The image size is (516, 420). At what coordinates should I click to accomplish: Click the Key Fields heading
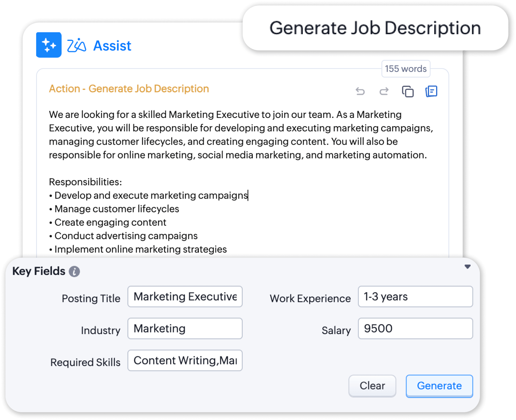coord(39,271)
